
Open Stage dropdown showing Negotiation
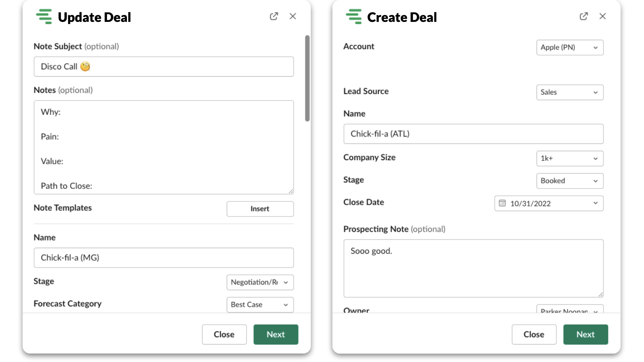[260, 282]
